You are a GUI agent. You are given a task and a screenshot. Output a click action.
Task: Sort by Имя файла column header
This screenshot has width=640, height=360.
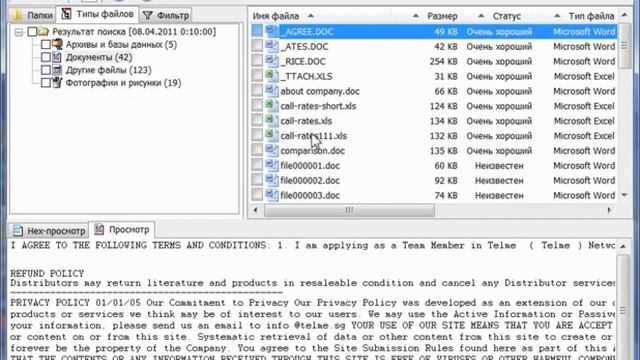276,16
